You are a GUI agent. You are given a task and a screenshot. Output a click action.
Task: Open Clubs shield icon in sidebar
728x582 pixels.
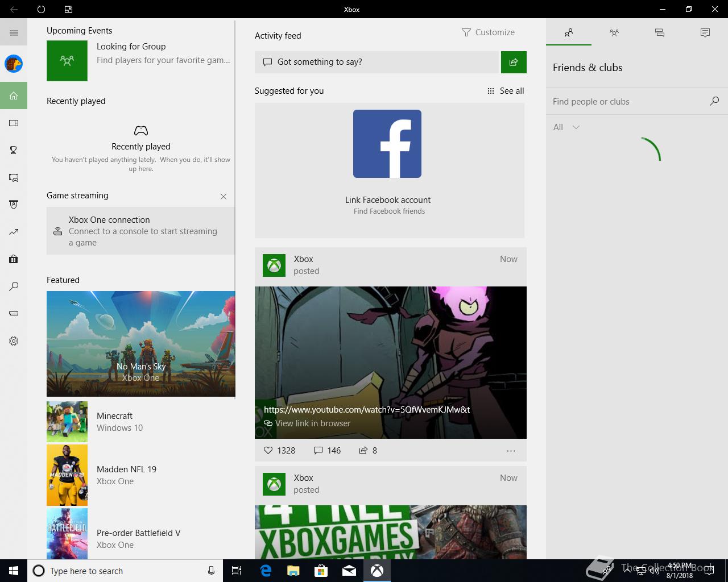(14, 205)
